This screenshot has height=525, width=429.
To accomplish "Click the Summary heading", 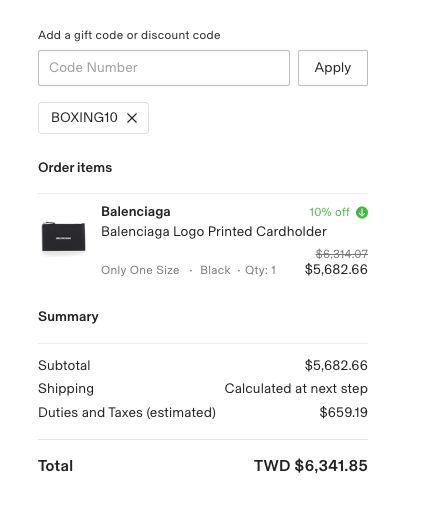I will pos(68,316).
